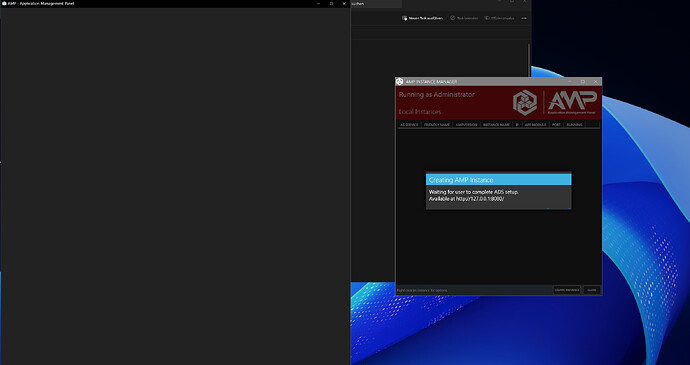Maximize the AMP Application Management Panel window
Screen dimensions: 690x365
pos(331,4)
